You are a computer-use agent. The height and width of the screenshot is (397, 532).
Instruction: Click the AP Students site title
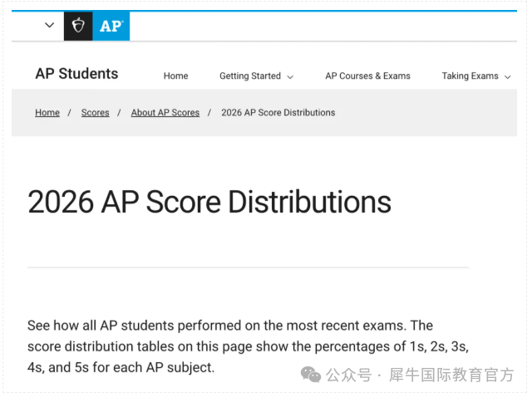(76, 74)
